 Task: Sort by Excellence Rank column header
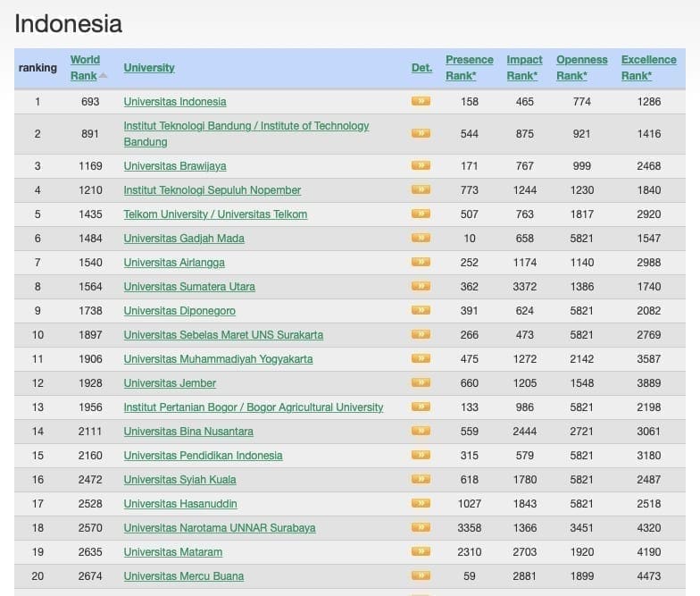click(648, 68)
